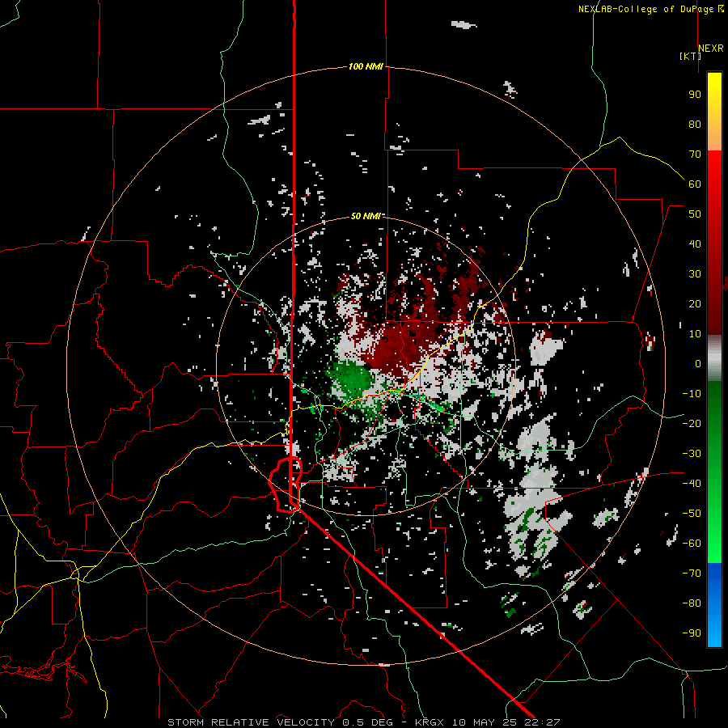
Task: Click the -50 value on the velocity scale
Action: tap(692, 514)
